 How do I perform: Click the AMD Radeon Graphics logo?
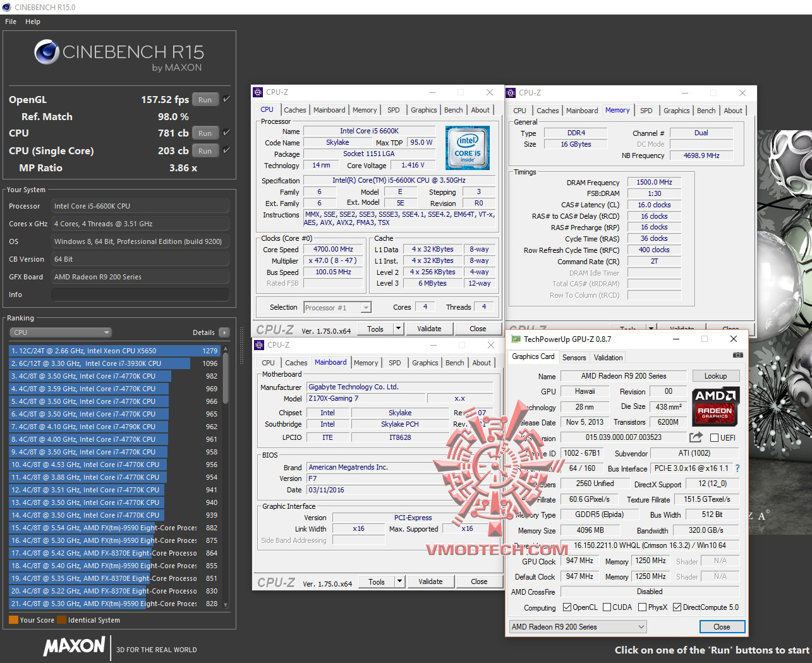pos(715,406)
